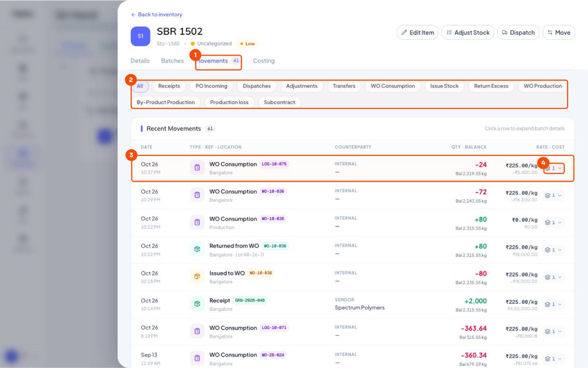Image resolution: width=588 pixels, height=368 pixels.
Task: Filter movements by Dispatches
Action: (x=257, y=86)
